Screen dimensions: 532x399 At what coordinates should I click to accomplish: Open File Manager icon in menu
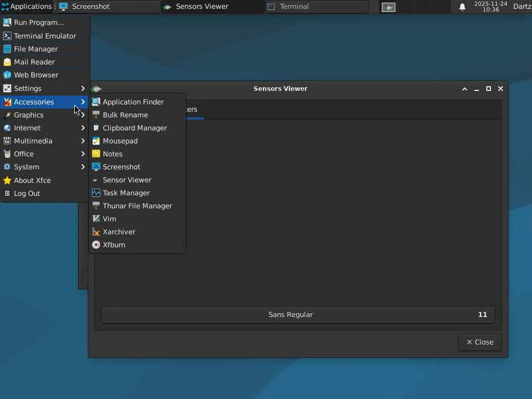(x=7, y=49)
